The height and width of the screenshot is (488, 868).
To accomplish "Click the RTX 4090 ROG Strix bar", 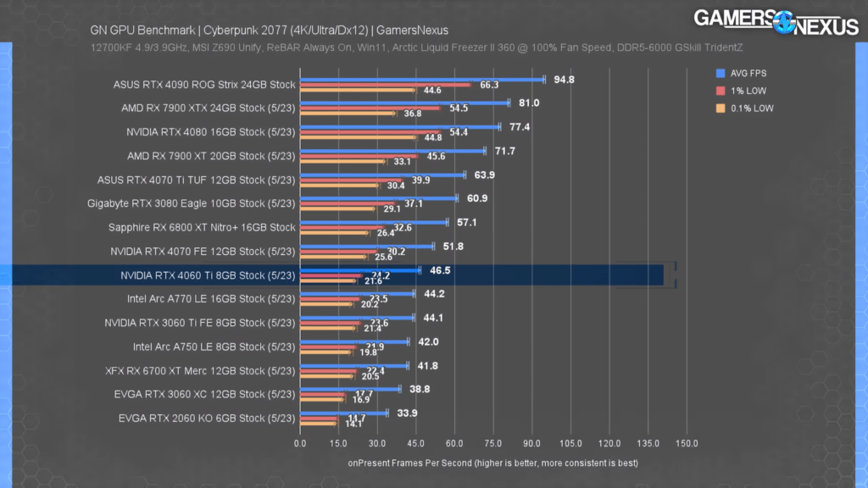I will pyautogui.click(x=424, y=76).
